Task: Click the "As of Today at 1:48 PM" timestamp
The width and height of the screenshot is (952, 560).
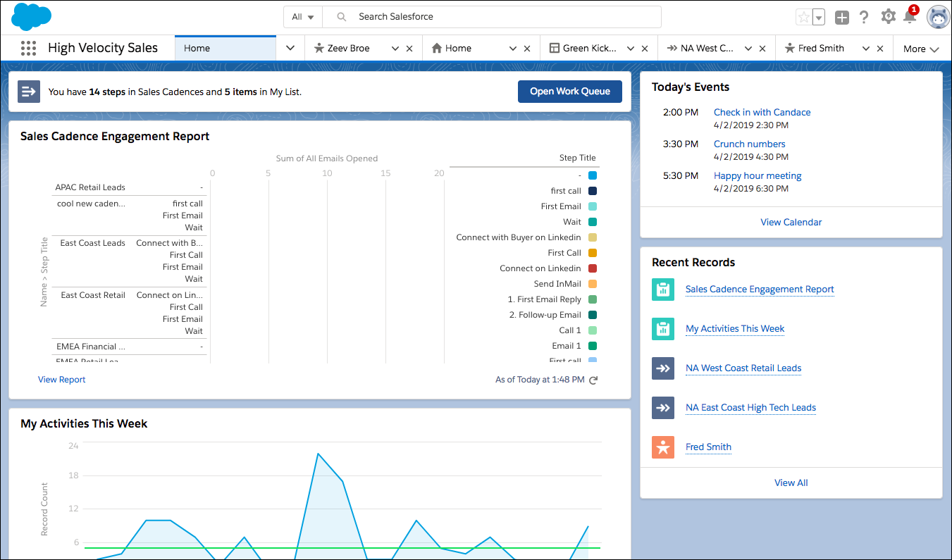Action: point(540,380)
